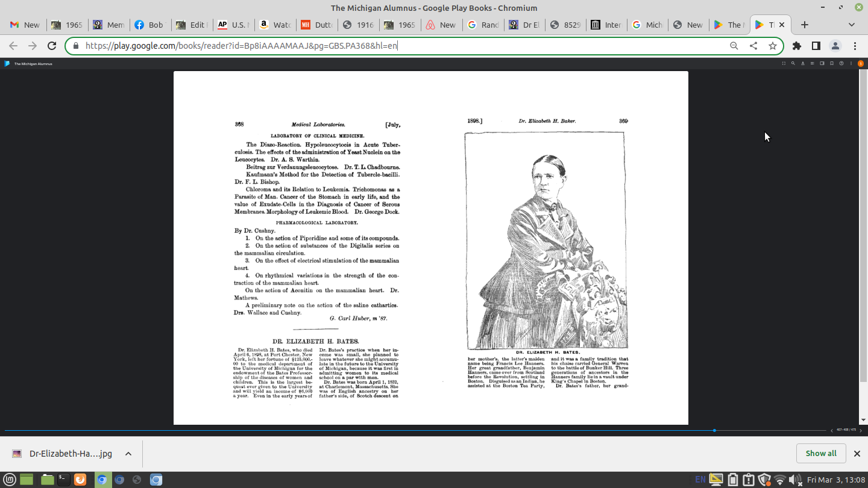Share this page via the share icon

753,46
